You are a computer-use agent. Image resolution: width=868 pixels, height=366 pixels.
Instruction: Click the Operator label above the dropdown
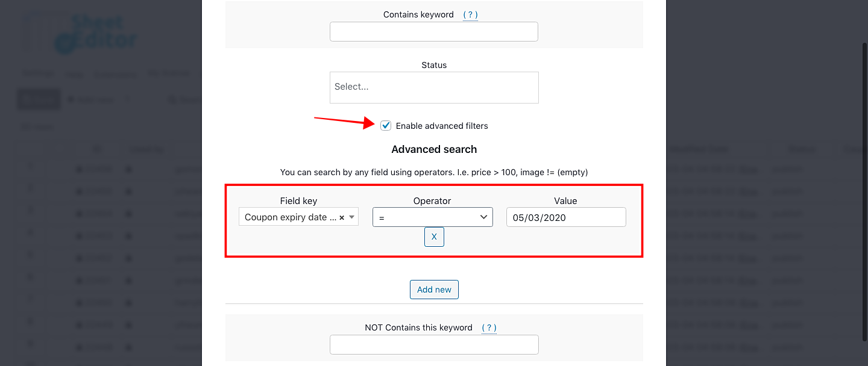pyautogui.click(x=432, y=201)
